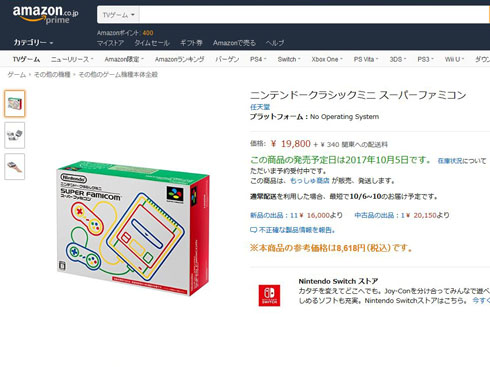This screenshot has height=367, width=490.
Task: Open the タイムセール menu item
Action: pyautogui.click(x=152, y=43)
